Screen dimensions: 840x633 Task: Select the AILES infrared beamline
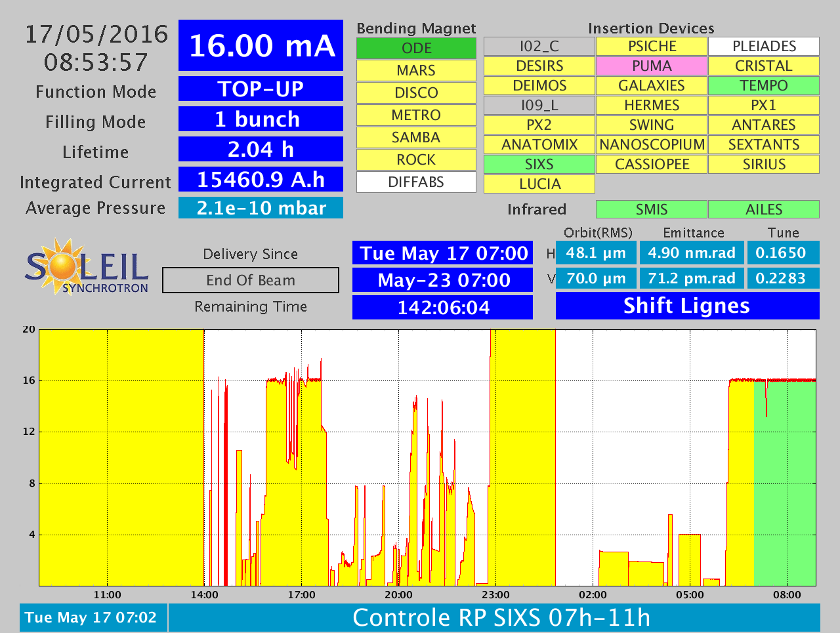tap(764, 209)
